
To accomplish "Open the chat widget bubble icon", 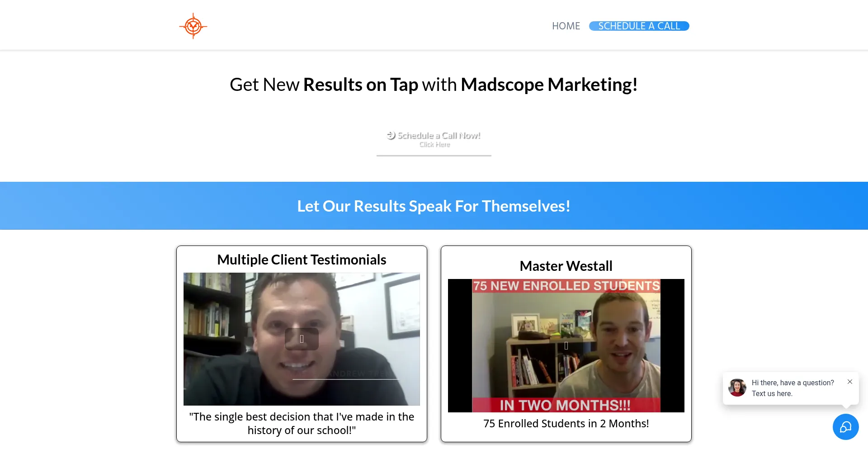I will [x=845, y=427].
